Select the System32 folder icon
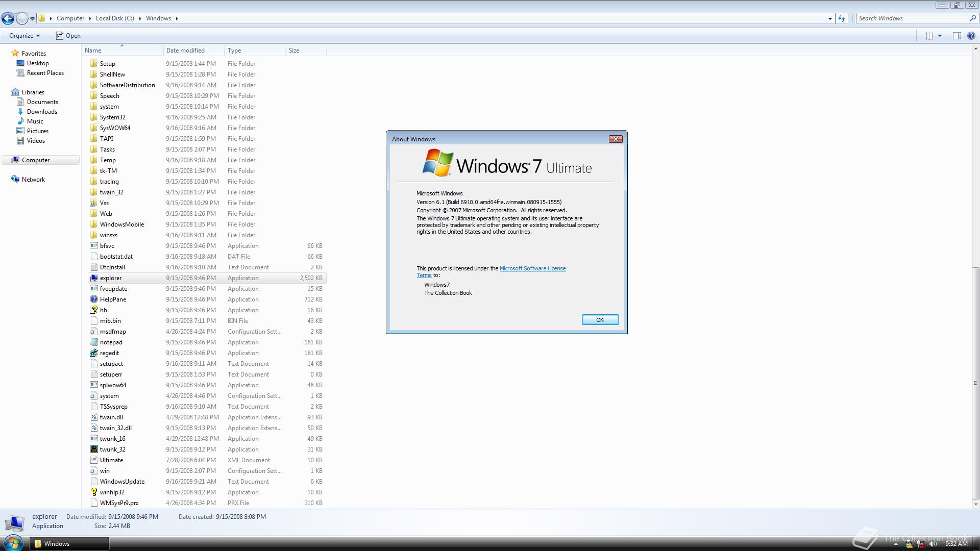Image resolution: width=980 pixels, height=551 pixels. click(x=93, y=117)
